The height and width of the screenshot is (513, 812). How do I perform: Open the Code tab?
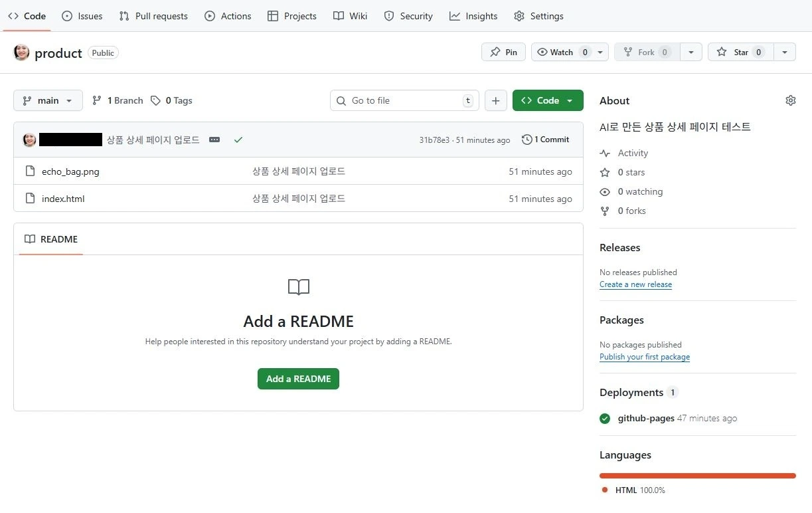(x=27, y=16)
